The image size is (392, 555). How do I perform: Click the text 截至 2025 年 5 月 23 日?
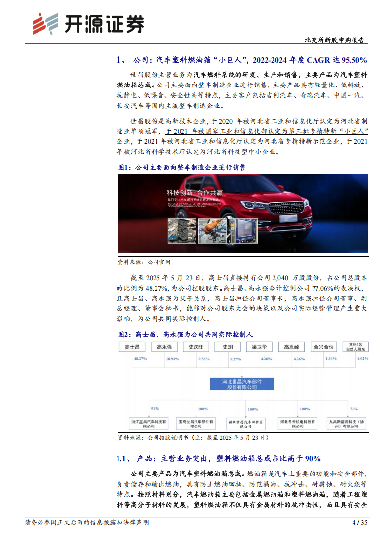pos(167,278)
